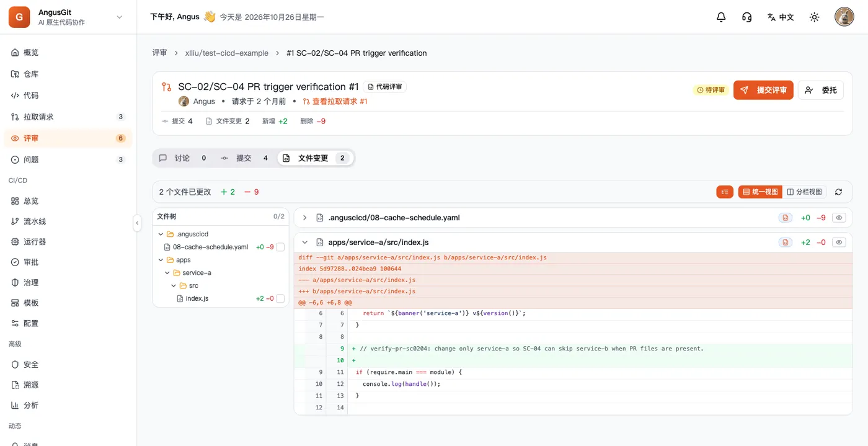Click the apps/service-a/src/index.js file name
The width and height of the screenshot is (868, 446).
click(x=378, y=243)
